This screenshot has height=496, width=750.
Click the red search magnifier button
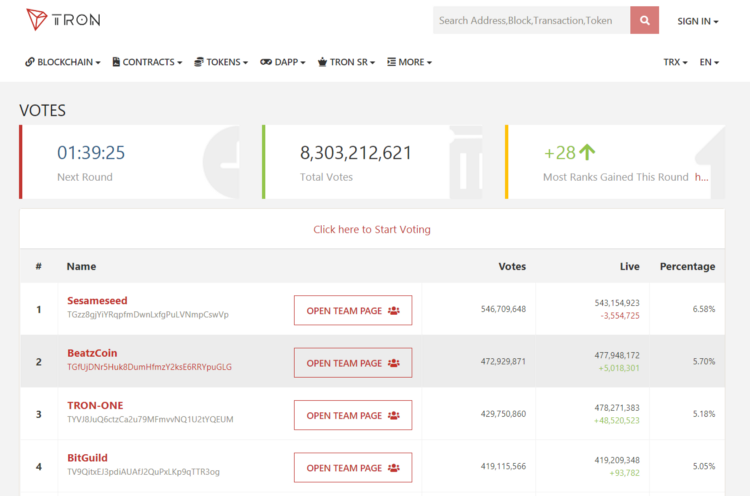click(x=644, y=20)
